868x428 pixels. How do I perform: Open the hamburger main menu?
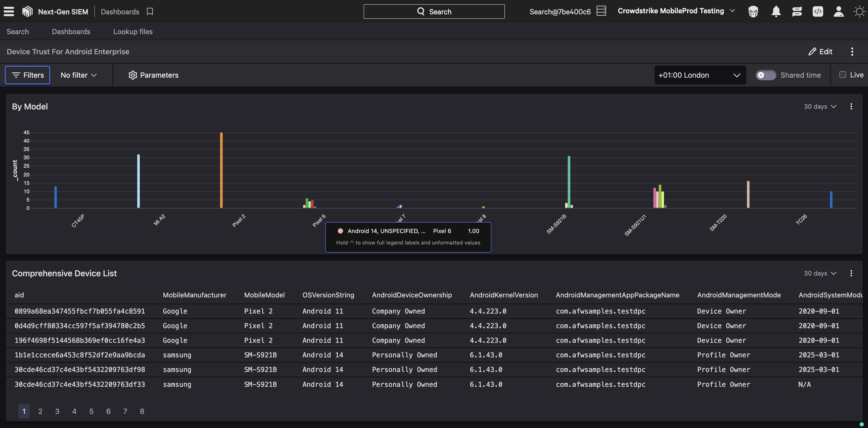(x=9, y=11)
